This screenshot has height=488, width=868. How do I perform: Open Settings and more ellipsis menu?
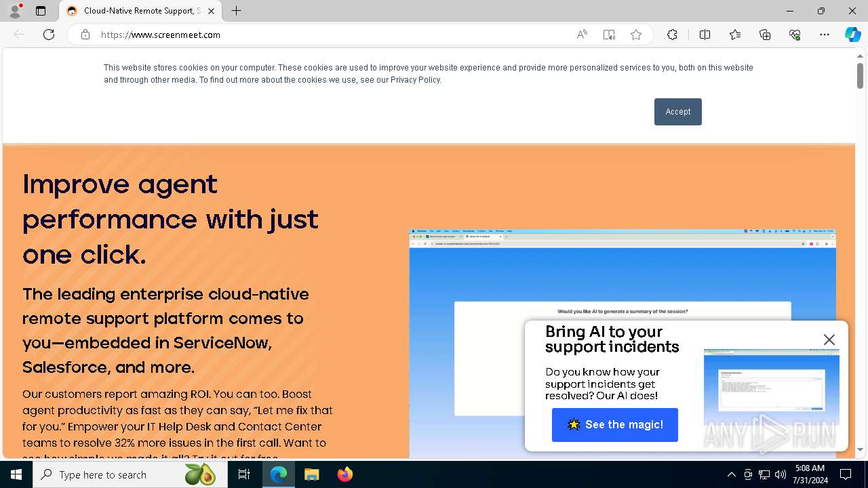click(x=825, y=35)
